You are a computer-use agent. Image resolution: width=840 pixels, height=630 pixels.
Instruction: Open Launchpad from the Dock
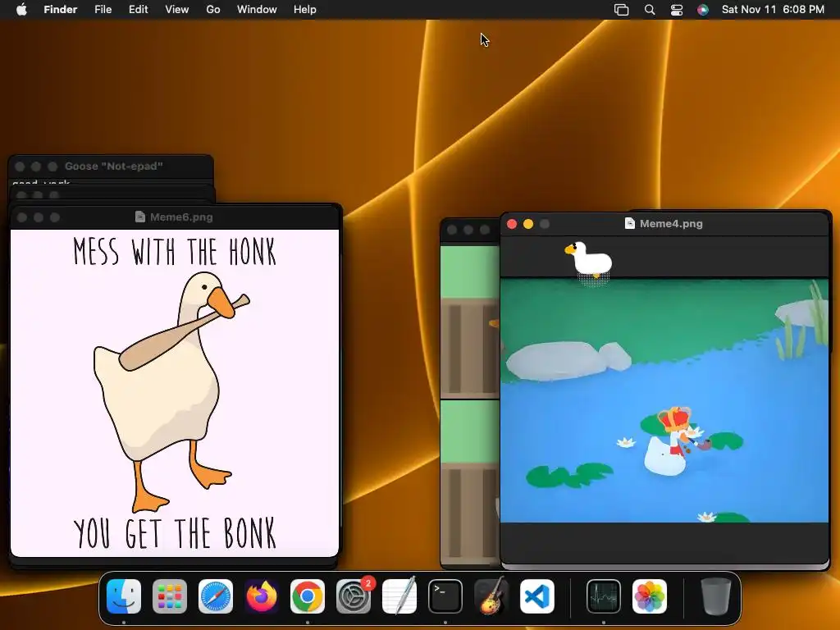tap(170, 596)
